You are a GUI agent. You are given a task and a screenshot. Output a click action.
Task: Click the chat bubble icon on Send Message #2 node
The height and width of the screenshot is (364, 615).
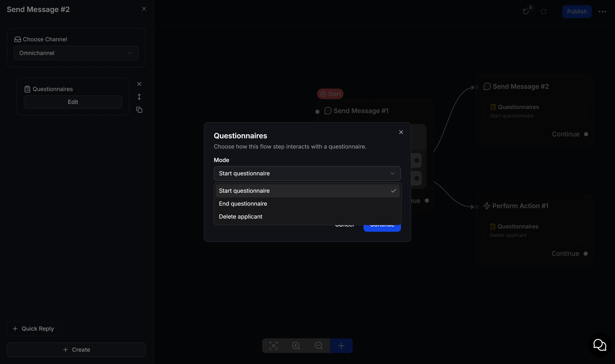coord(487,87)
